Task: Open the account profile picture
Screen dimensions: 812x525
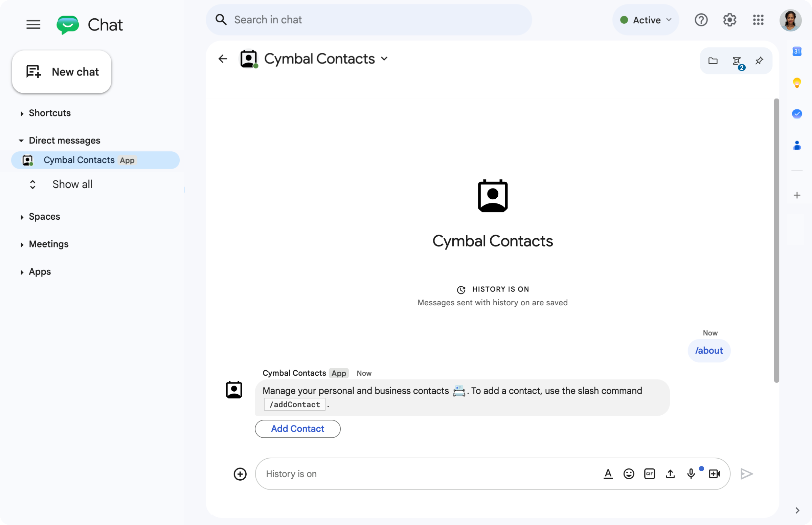Action: pos(790,20)
